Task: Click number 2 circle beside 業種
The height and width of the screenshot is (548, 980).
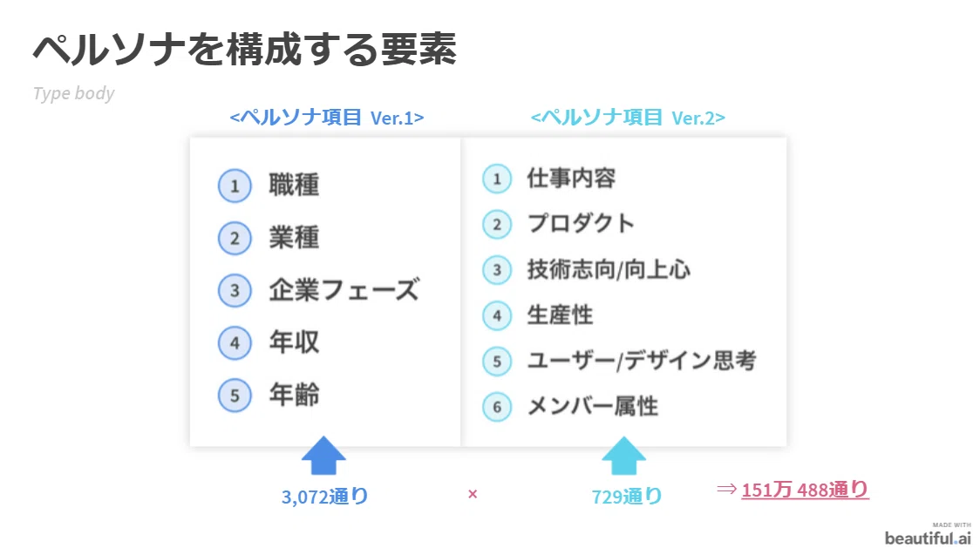Action: pos(235,238)
